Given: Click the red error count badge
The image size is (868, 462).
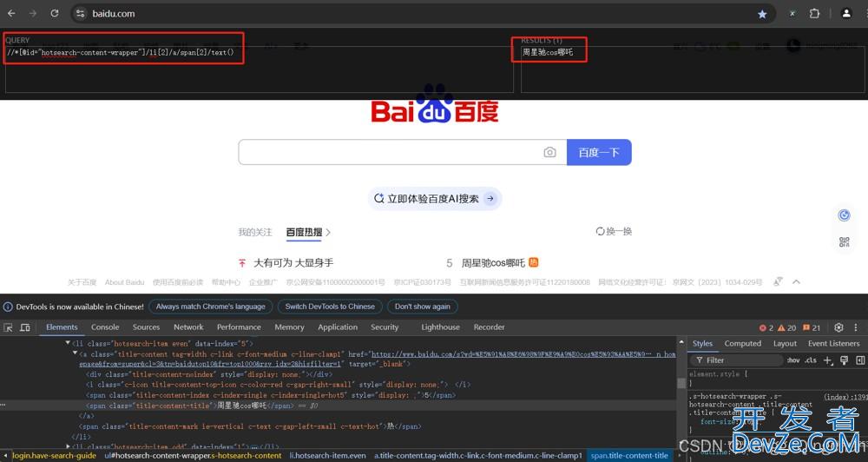Looking at the screenshot, I should (766, 327).
